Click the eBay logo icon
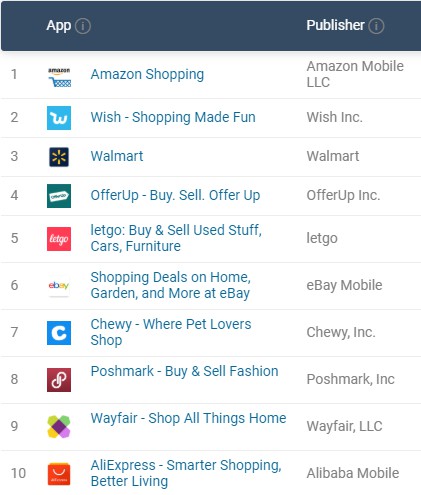 click(x=59, y=286)
